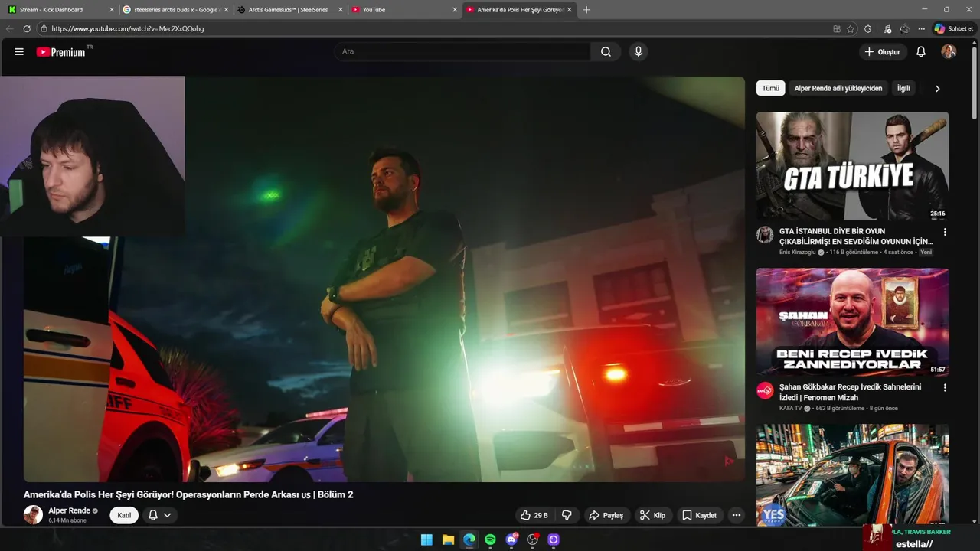Open Beni Recep İvedik Zannediyorlar thumbnail
Viewport: 980px width, 551px height.
point(852,322)
